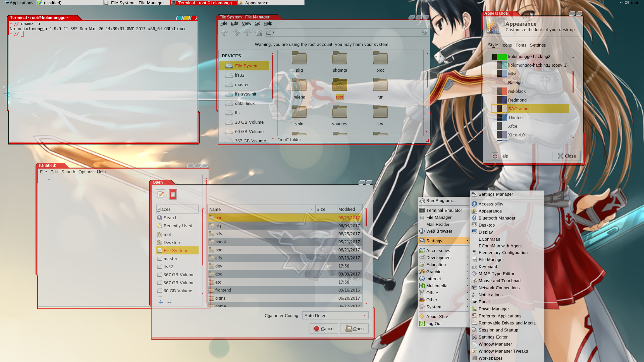
Task: Click Run Program... in applications menu
Action: coord(443,201)
